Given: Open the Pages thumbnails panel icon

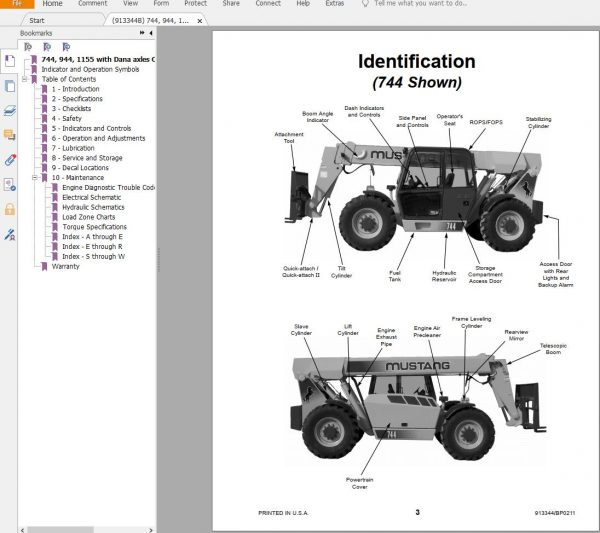Looking at the screenshot, I should [x=9, y=86].
